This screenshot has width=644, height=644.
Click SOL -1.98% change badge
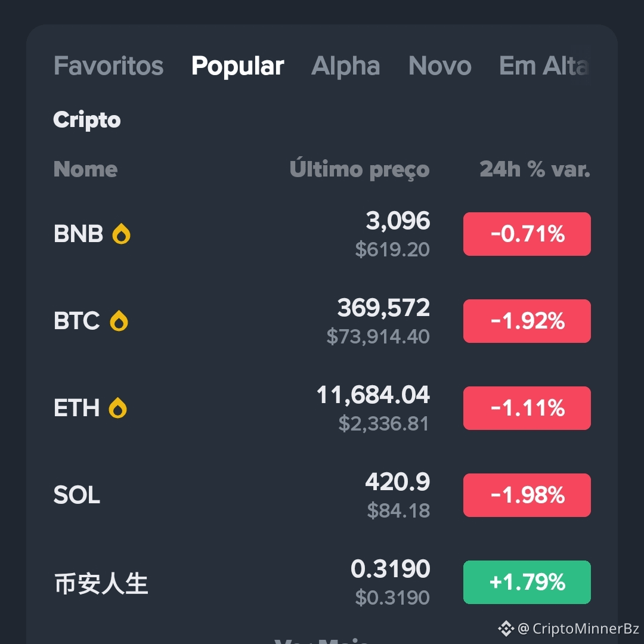pyautogui.click(x=527, y=496)
